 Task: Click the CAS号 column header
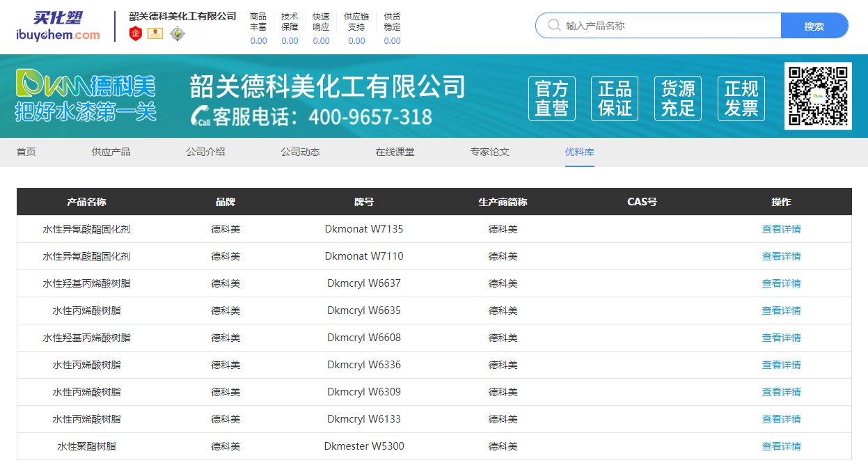642,202
